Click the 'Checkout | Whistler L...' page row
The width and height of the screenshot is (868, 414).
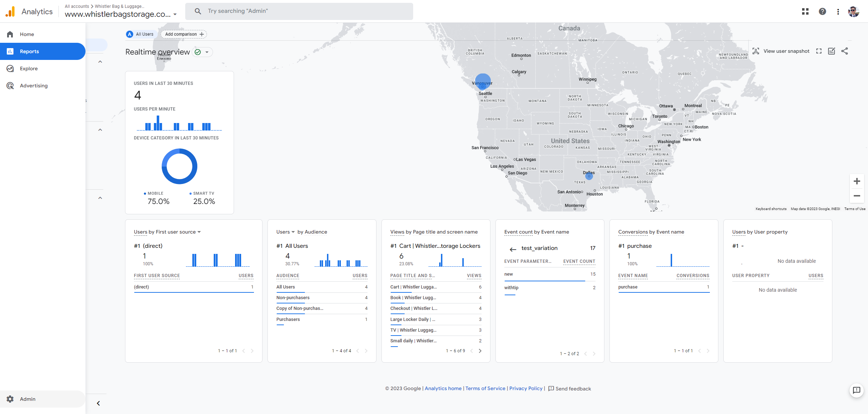tap(436, 308)
